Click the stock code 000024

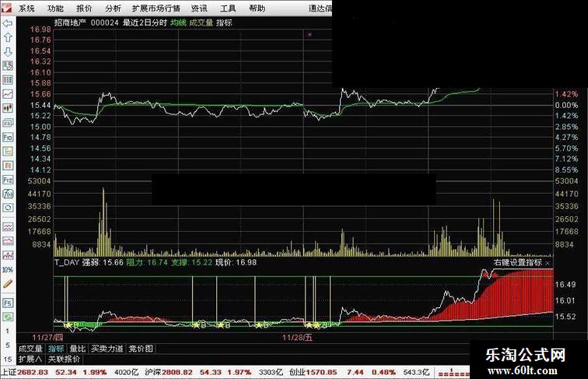(105, 22)
